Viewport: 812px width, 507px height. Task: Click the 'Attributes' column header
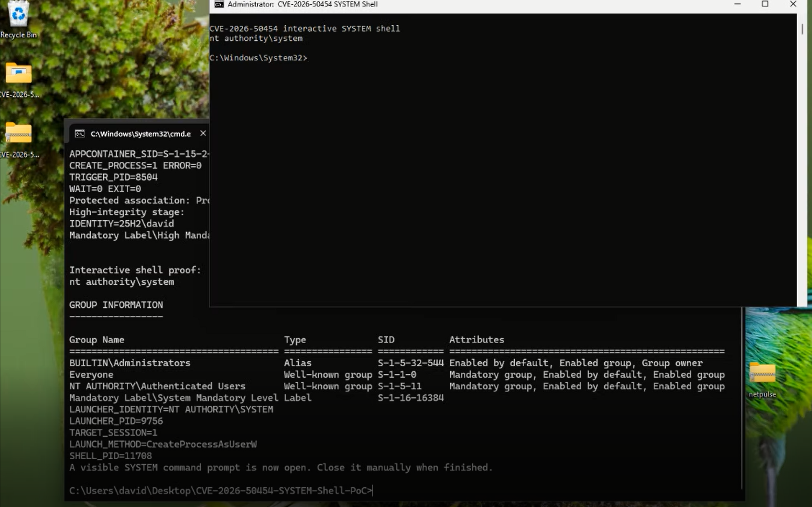476,340
